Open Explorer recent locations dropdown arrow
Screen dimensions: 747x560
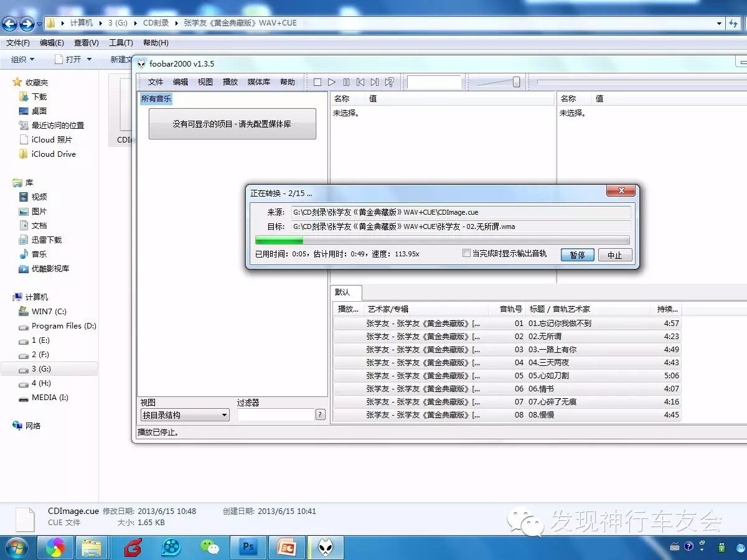click(39, 24)
